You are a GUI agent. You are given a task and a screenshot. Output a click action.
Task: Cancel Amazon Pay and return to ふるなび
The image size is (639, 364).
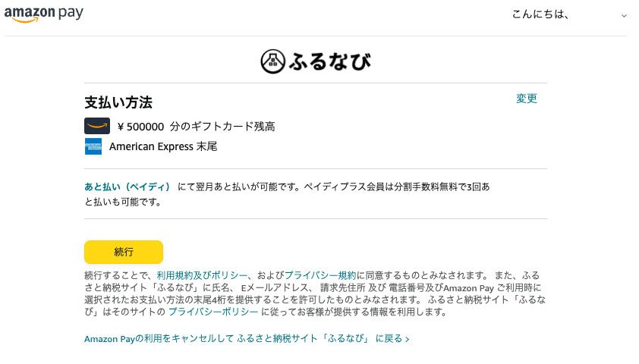(243, 338)
